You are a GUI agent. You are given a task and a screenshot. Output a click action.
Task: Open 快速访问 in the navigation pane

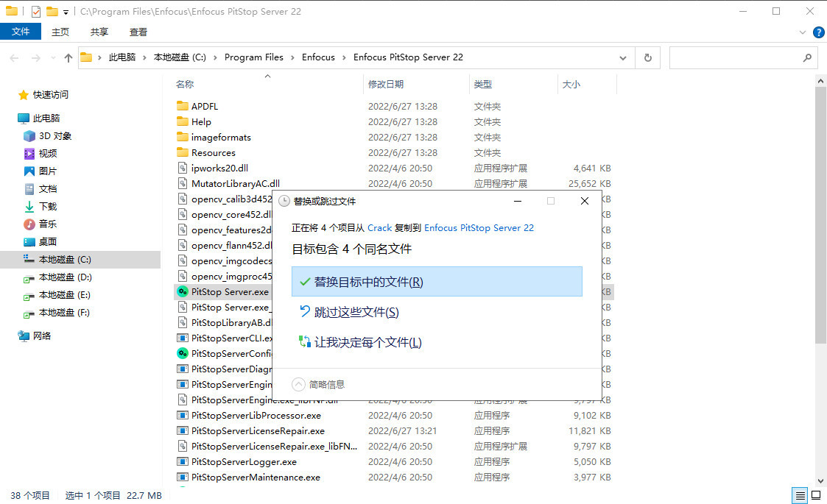pos(51,95)
